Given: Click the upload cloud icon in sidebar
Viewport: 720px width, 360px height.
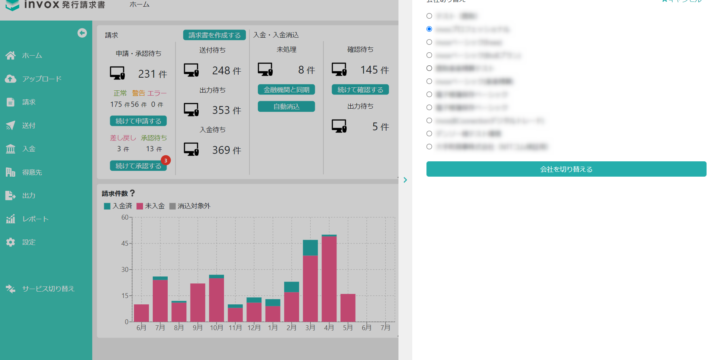Looking at the screenshot, I should click(x=11, y=79).
